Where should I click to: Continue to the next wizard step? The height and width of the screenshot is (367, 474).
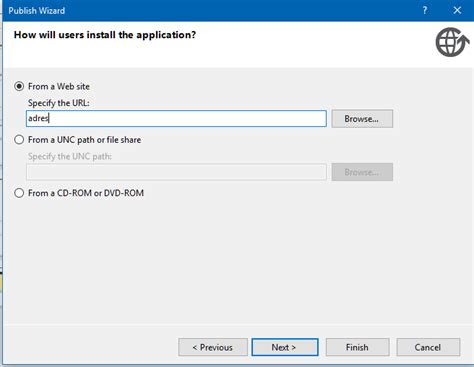[x=285, y=347]
